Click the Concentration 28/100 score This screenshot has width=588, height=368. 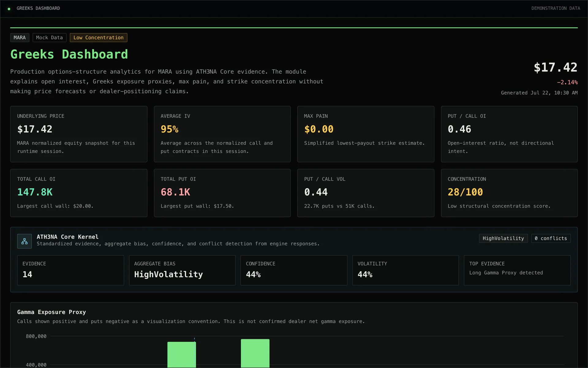point(465,192)
